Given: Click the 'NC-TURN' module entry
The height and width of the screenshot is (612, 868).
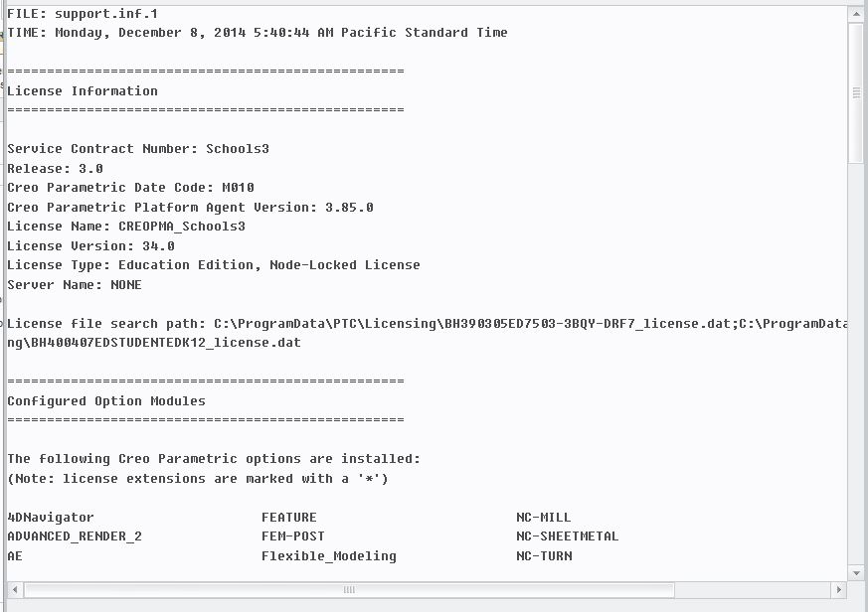Looking at the screenshot, I should [x=544, y=556].
